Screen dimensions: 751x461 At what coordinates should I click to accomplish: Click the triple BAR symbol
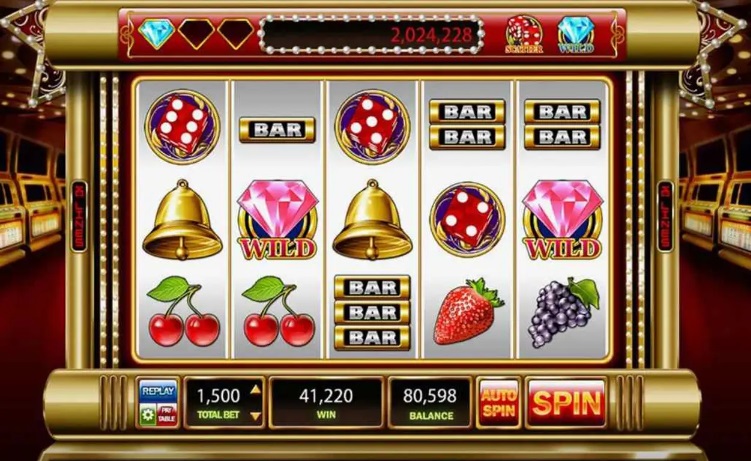coord(372,313)
